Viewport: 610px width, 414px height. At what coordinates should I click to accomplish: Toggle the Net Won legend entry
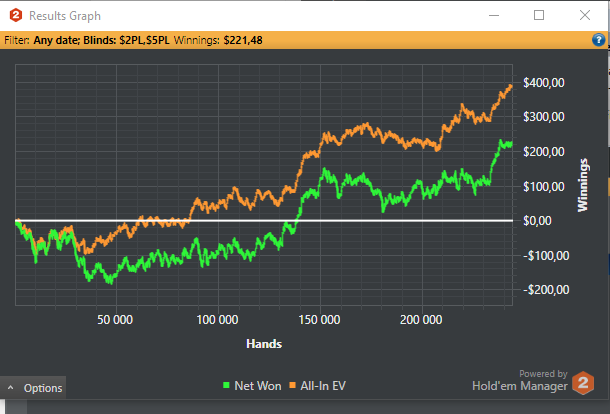[x=252, y=386]
